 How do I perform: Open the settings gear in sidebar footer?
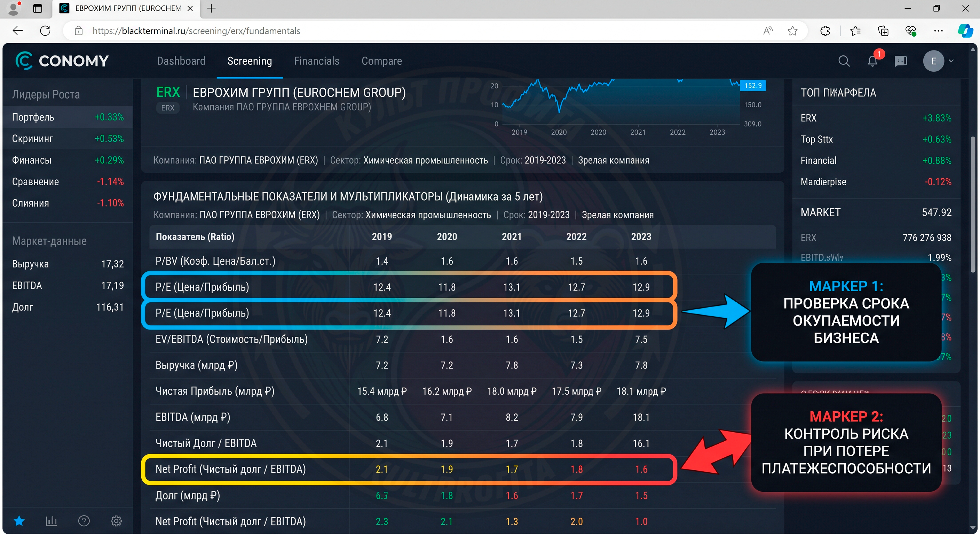pyautogui.click(x=116, y=520)
